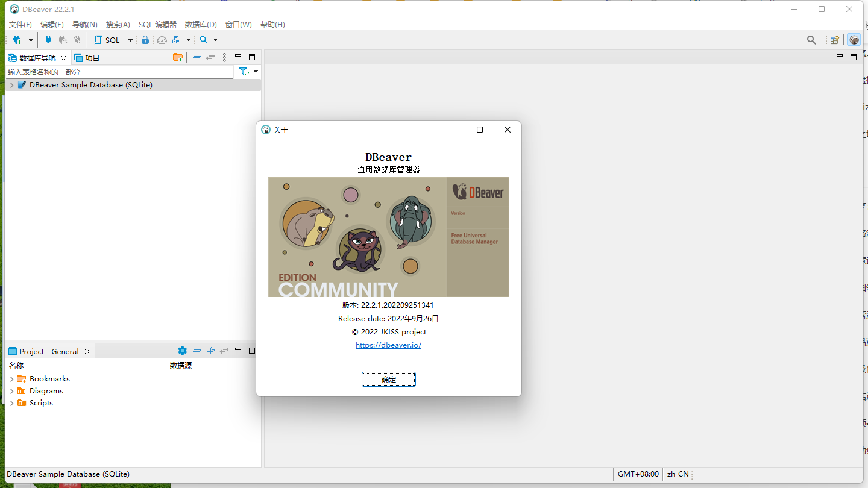The width and height of the screenshot is (868, 488).
Task: Open the Project panel settings gear
Action: point(182,350)
